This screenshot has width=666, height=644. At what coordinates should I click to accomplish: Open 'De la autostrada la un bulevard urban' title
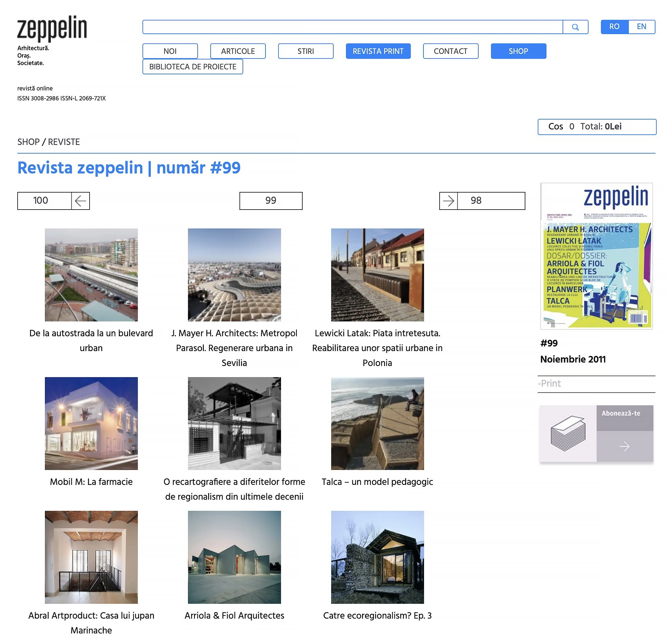(x=91, y=341)
